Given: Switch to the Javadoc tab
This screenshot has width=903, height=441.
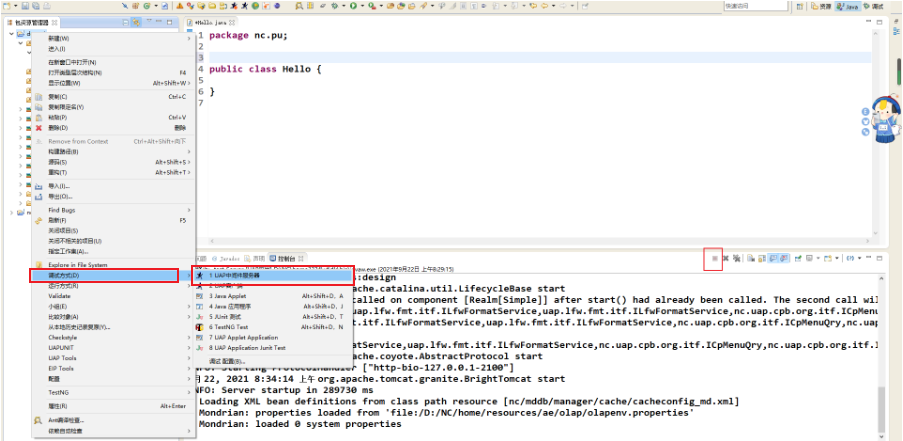Looking at the screenshot, I should click(225, 258).
